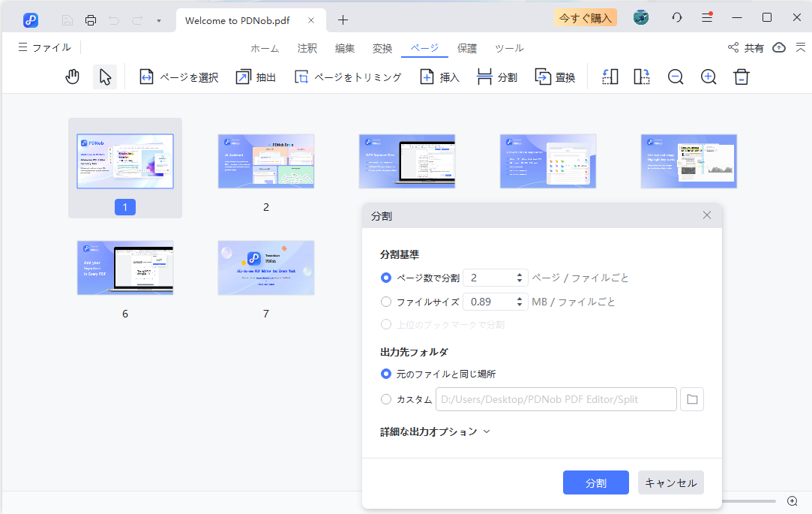Open the ファイル menu
This screenshot has height=514, width=812.
tap(44, 47)
